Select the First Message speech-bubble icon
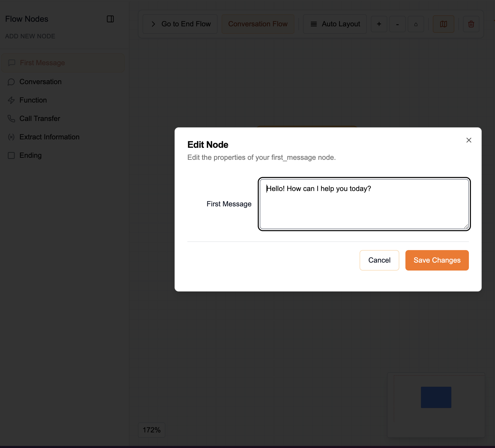The height and width of the screenshot is (448, 495). 12,63
